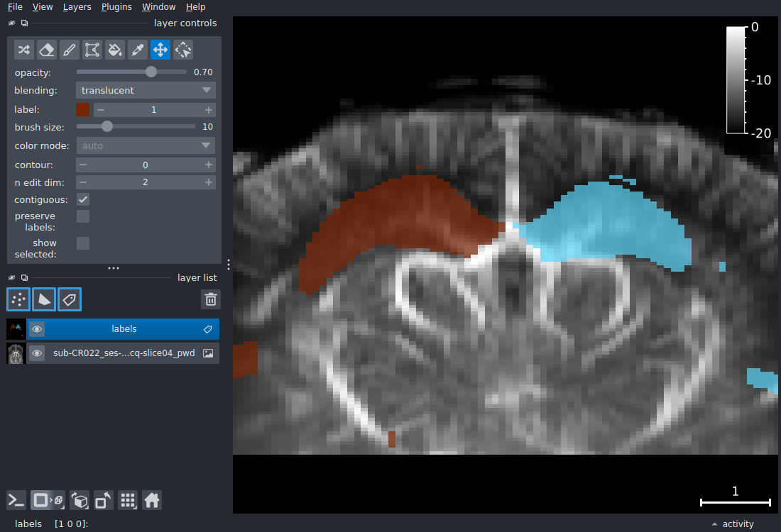Screen dimensions: 781x532
Task: Hide the layer controls dock eye icon
Action: coord(12,23)
